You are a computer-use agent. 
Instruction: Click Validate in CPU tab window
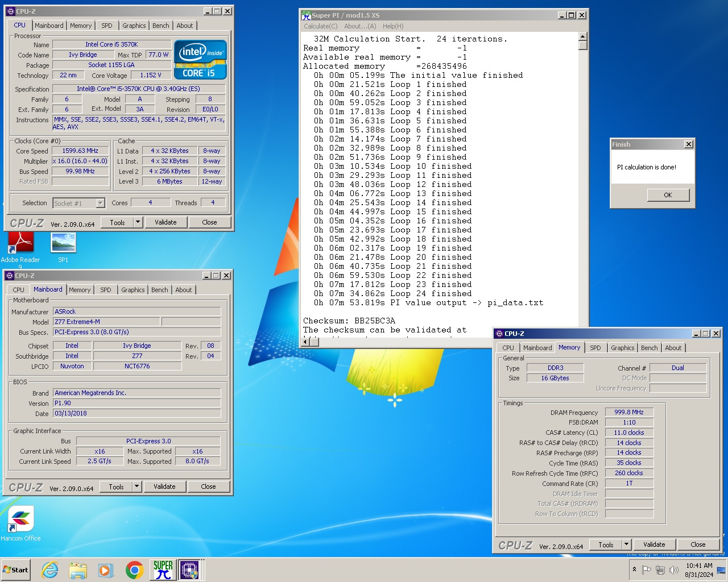click(166, 222)
